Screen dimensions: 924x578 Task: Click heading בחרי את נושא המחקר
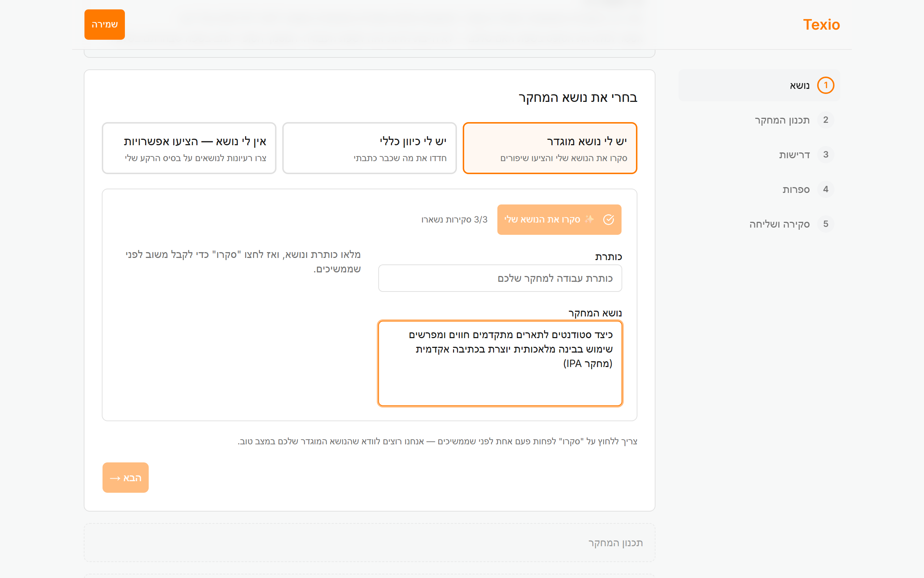pyautogui.click(x=578, y=98)
